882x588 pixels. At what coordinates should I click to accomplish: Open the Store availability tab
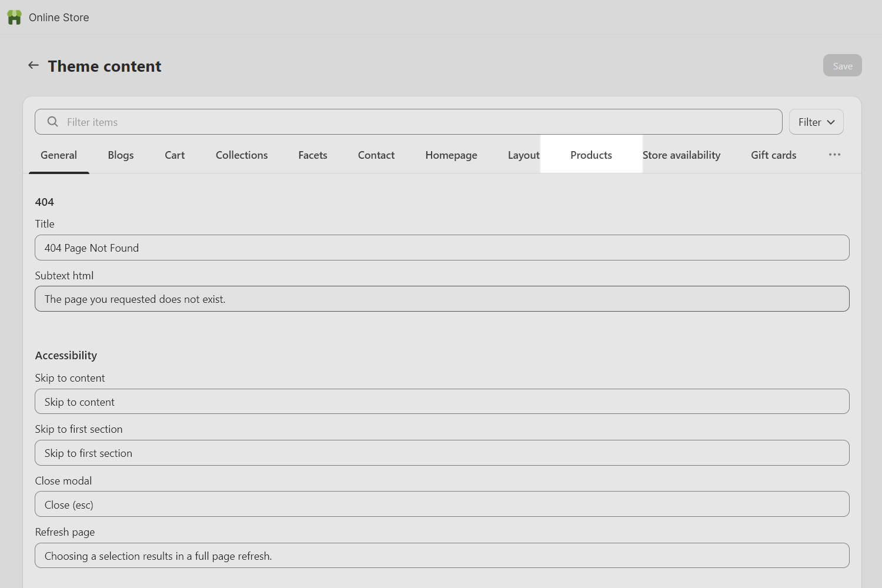(681, 155)
